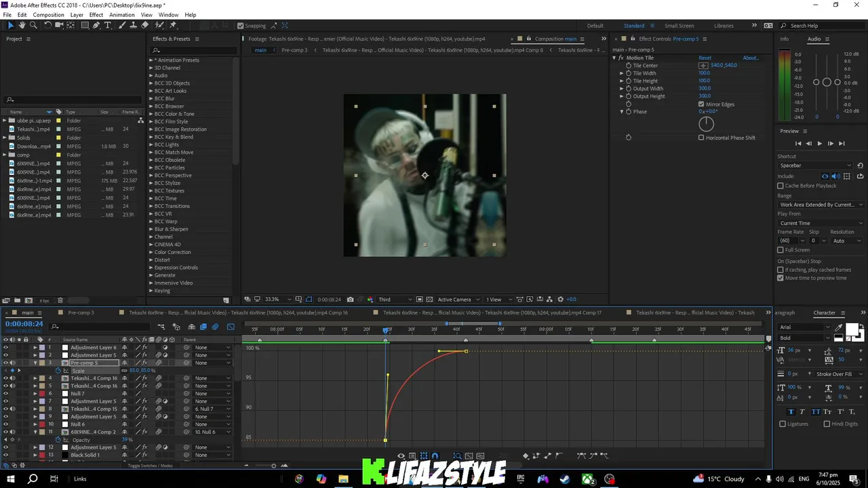Select the Unified Camera tool
This screenshot has width=868, height=488.
point(59,25)
